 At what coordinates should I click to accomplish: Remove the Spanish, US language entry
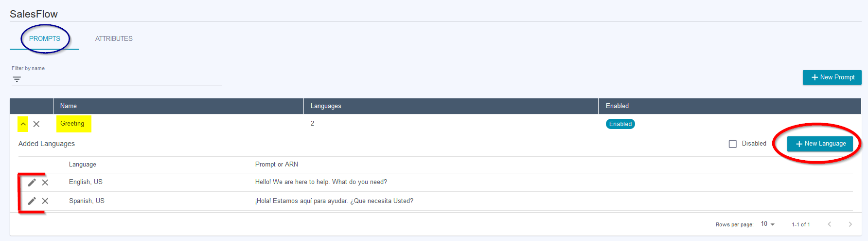tap(45, 201)
